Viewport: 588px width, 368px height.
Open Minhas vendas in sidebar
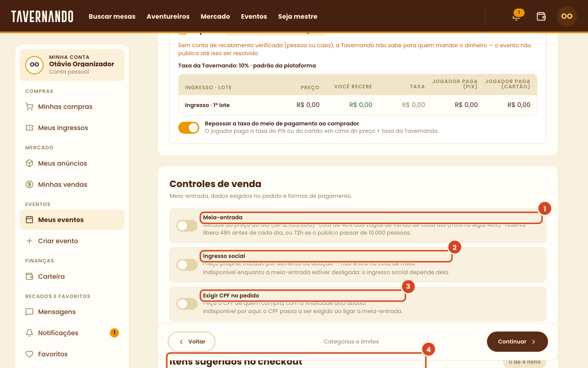click(72, 184)
